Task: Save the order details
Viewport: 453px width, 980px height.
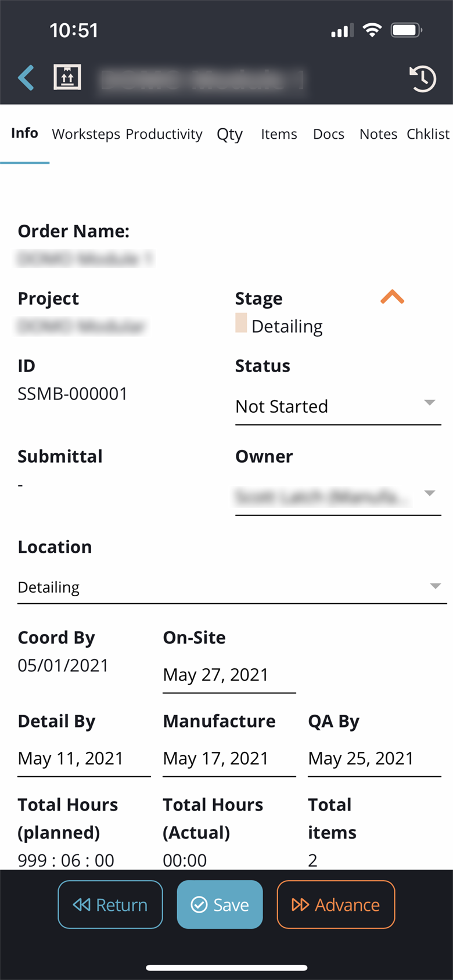Action: tap(220, 904)
